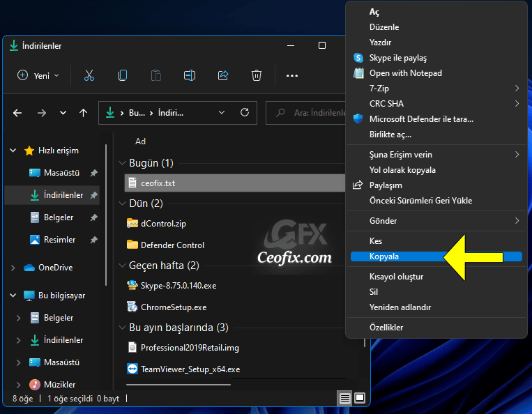Select Kısayol oluştur entry
The height and width of the screenshot is (414, 532).
click(436, 276)
